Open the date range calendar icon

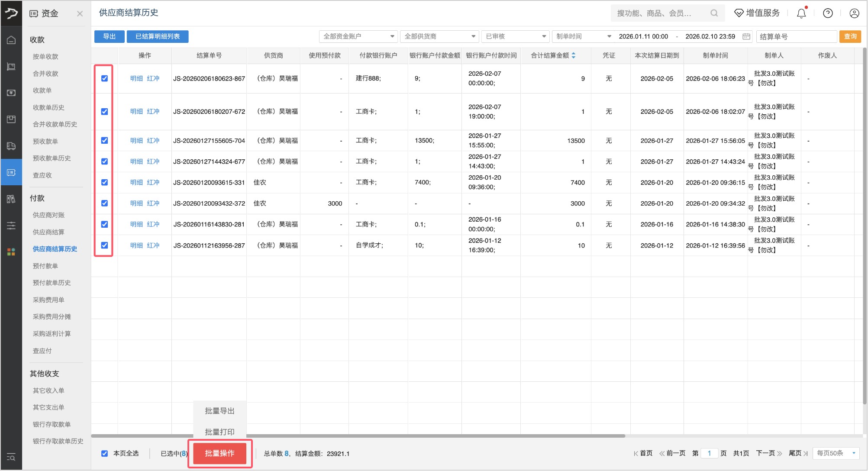(746, 36)
